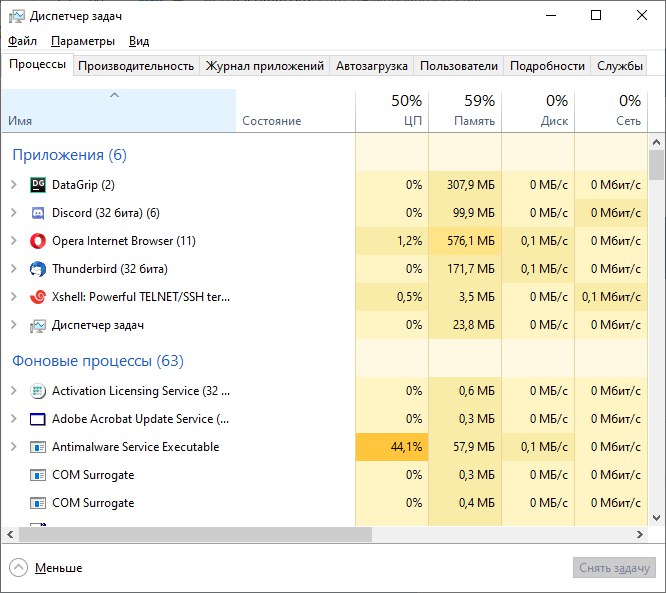Sort by the Память column header

coord(465,110)
